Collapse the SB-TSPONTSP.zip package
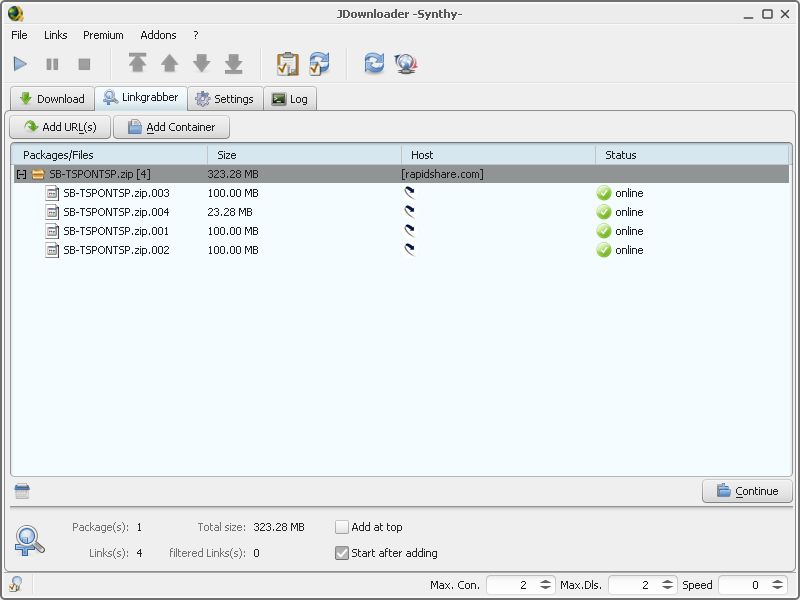The image size is (800, 600). (x=21, y=174)
